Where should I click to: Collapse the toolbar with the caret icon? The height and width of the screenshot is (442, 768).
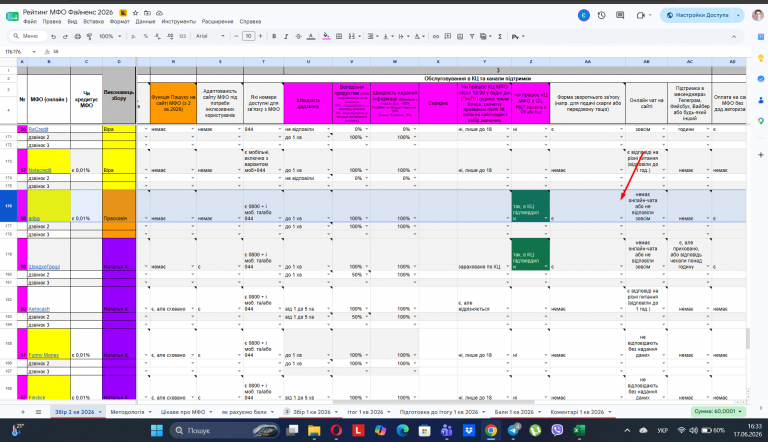[x=734, y=36]
